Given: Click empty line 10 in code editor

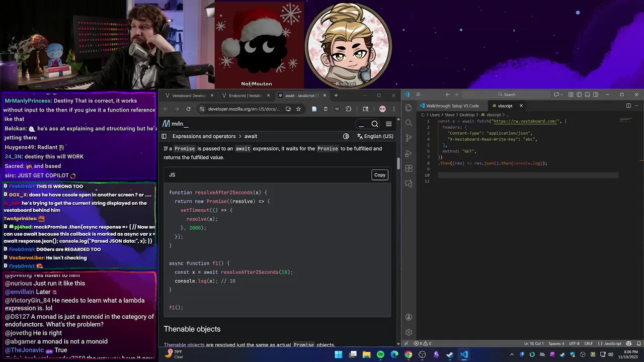Looking at the screenshot, I should (x=528, y=175).
